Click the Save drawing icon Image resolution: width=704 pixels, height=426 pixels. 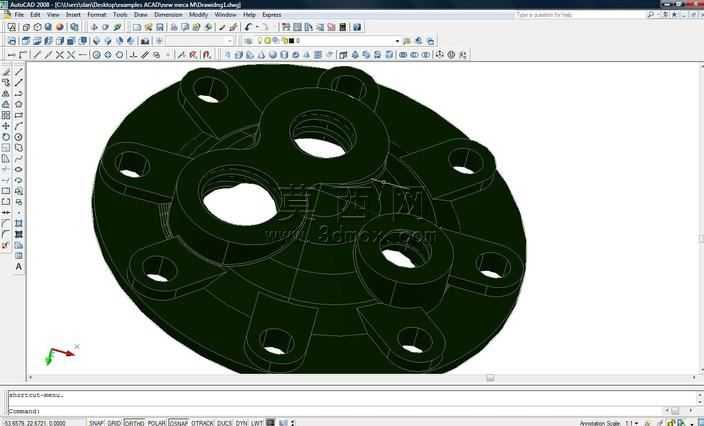(159, 27)
